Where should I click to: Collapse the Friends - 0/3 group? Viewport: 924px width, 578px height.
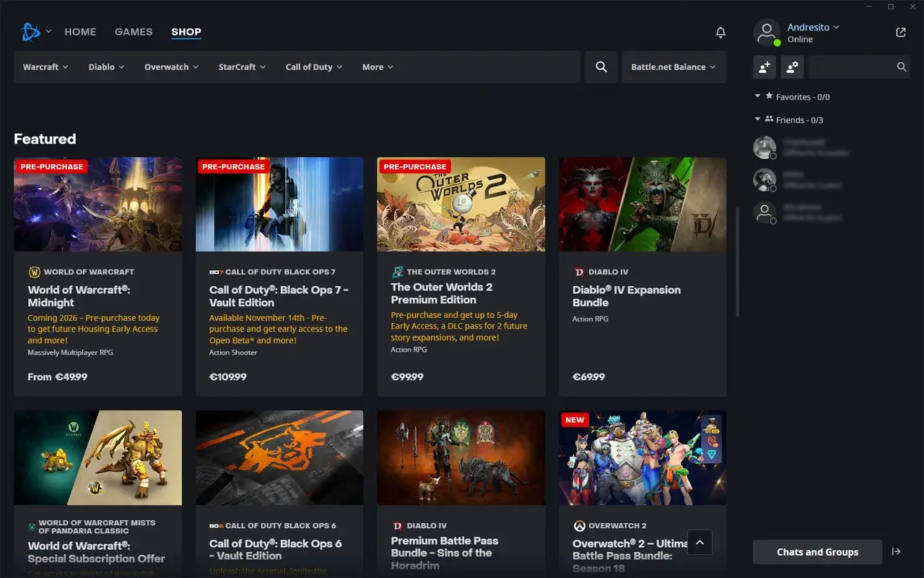pos(757,119)
